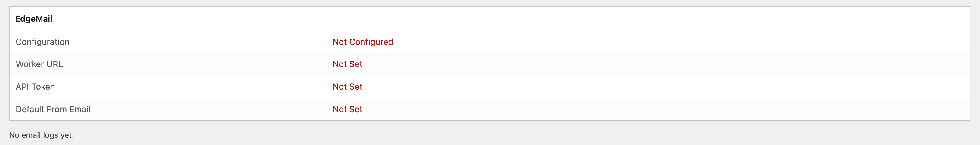Click the Not Set value beside API Token
This screenshot has height=145, width=980.
click(x=347, y=87)
